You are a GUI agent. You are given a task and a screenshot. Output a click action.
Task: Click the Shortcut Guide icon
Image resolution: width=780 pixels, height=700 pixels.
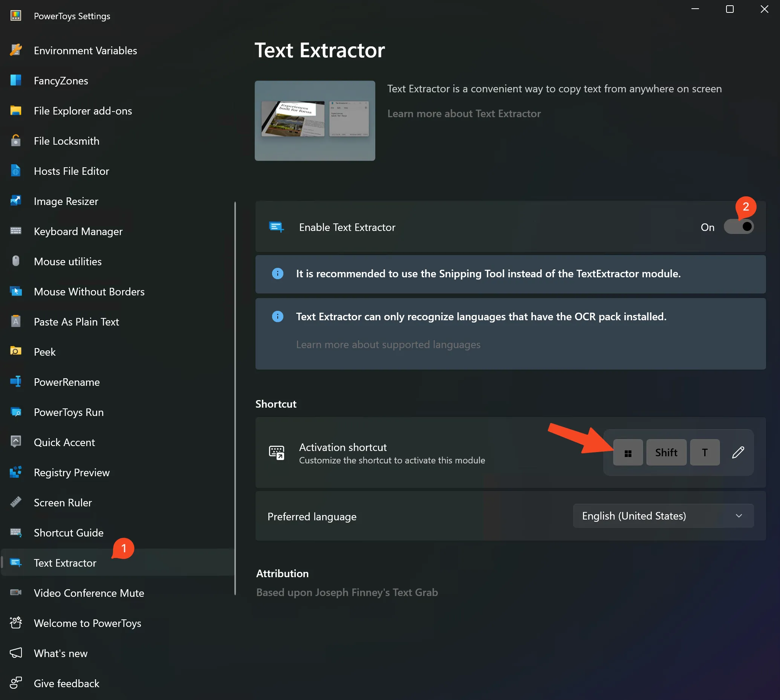tap(16, 532)
